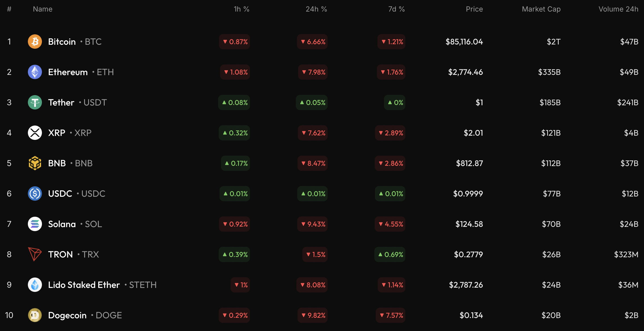Click the Tether green coin icon
The height and width of the screenshot is (331, 644).
click(35, 102)
